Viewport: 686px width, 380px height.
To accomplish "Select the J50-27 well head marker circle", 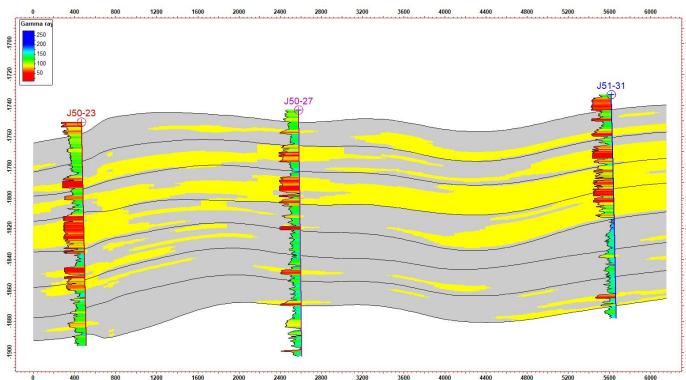I will (299, 110).
